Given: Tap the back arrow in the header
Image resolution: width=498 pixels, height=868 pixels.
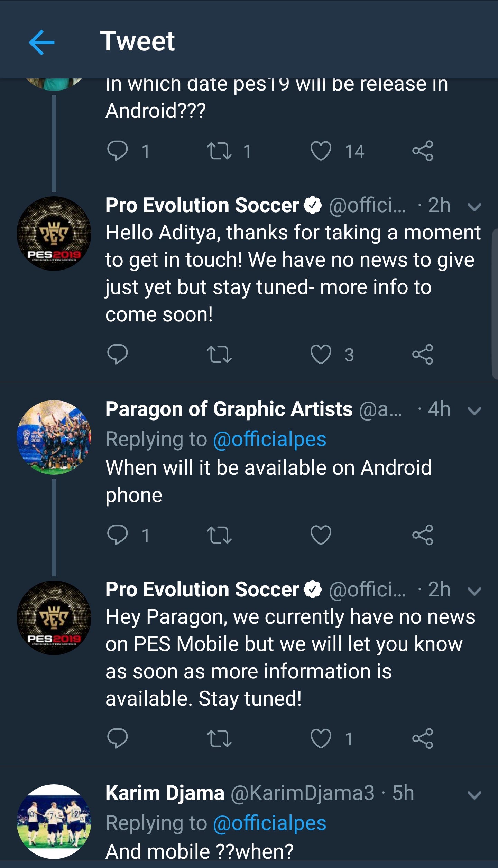Looking at the screenshot, I should point(41,43).
